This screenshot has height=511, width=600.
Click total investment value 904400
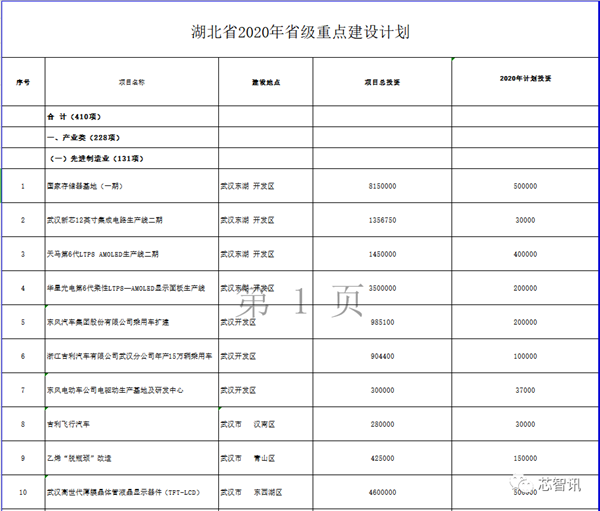tap(382, 356)
